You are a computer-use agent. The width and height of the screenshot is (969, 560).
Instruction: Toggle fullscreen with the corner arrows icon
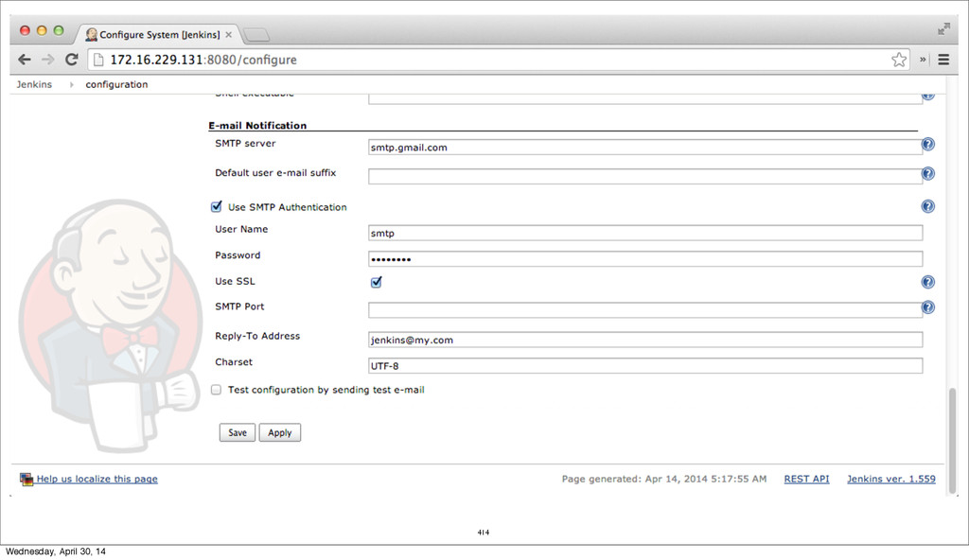click(943, 29)
